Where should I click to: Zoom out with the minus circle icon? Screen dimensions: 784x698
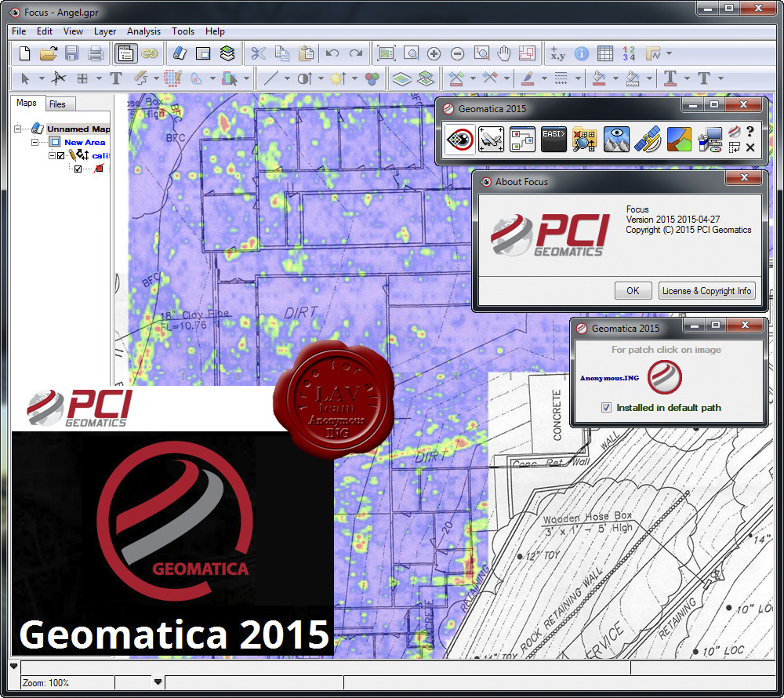(457, 53)
